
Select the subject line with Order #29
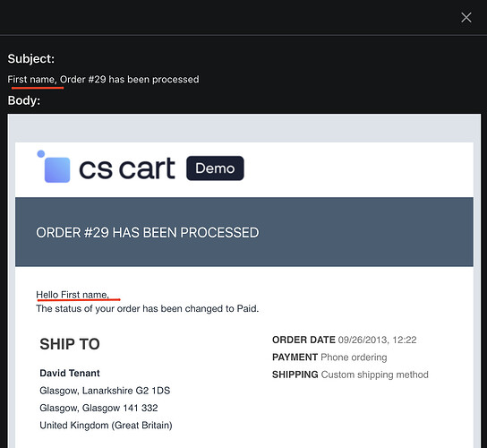point(103,79)
